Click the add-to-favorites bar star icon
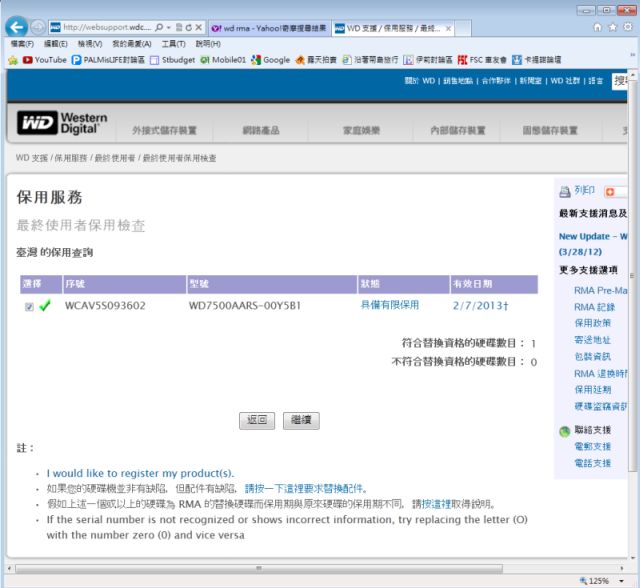640x588 pixels. 13,60
